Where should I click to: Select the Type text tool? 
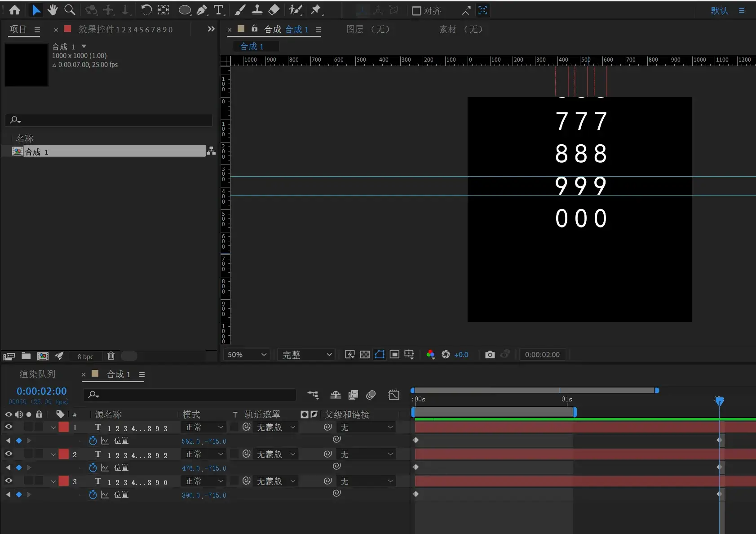[x=219, y=10]
